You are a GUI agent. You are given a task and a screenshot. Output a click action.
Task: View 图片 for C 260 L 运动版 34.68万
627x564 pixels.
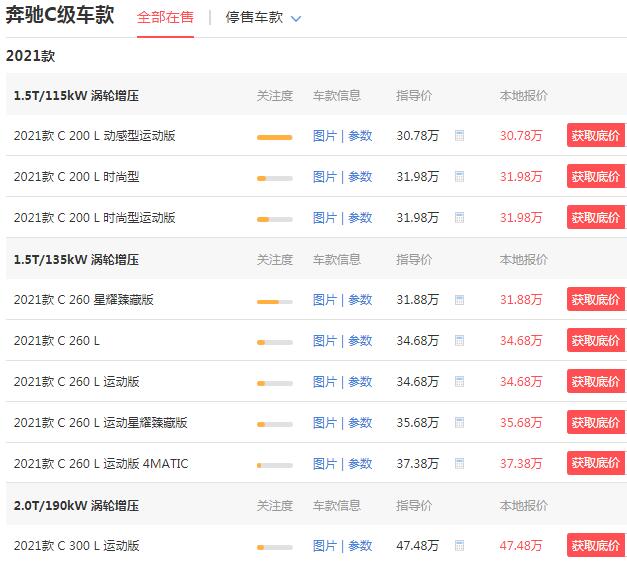(325, 382)
